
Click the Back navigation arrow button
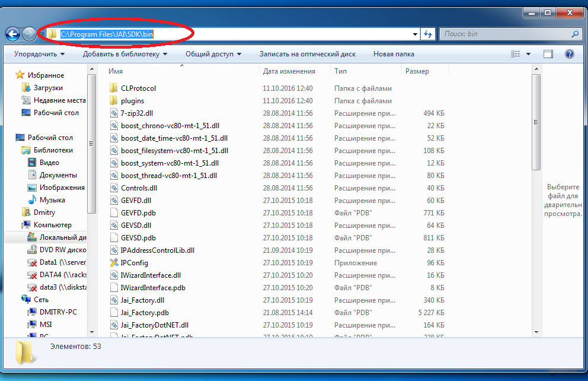tap(12, 34)
